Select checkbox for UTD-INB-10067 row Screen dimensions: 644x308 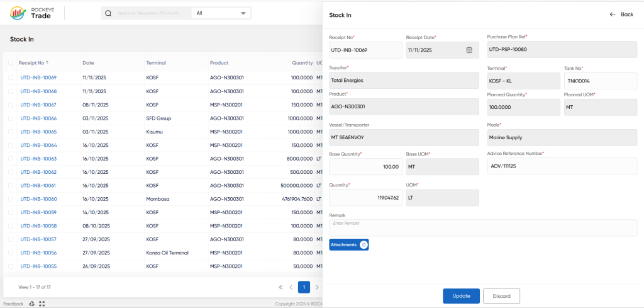coord(11,105)
